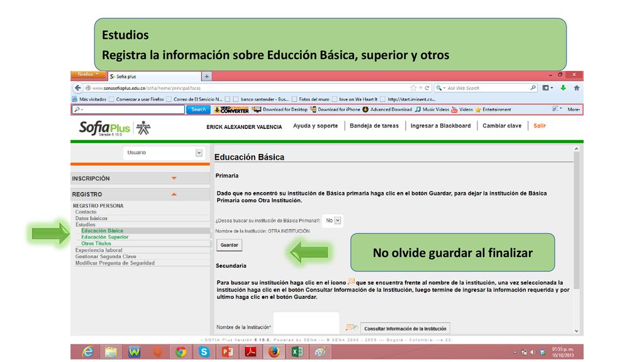
Task: Expand the INSCRIPCIÓN section arrow
Action: pos(174,178)
